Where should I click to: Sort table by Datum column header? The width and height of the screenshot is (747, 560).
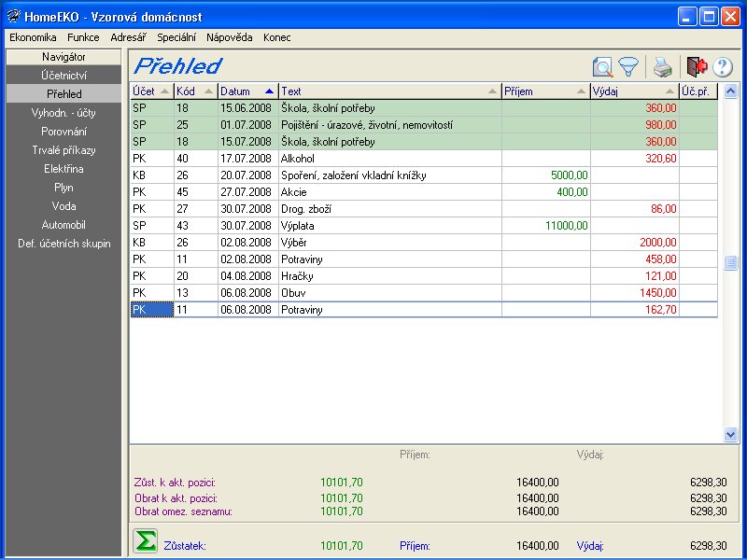point(247,91)
